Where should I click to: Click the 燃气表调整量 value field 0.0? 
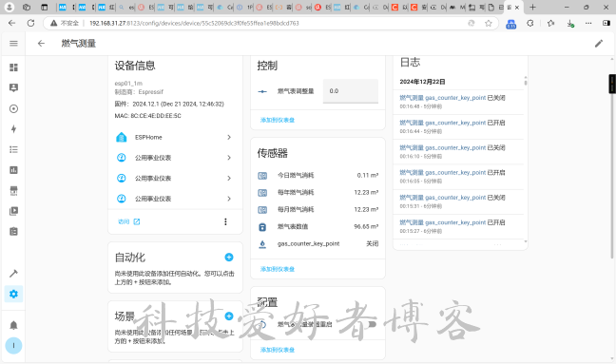(351, 91)
